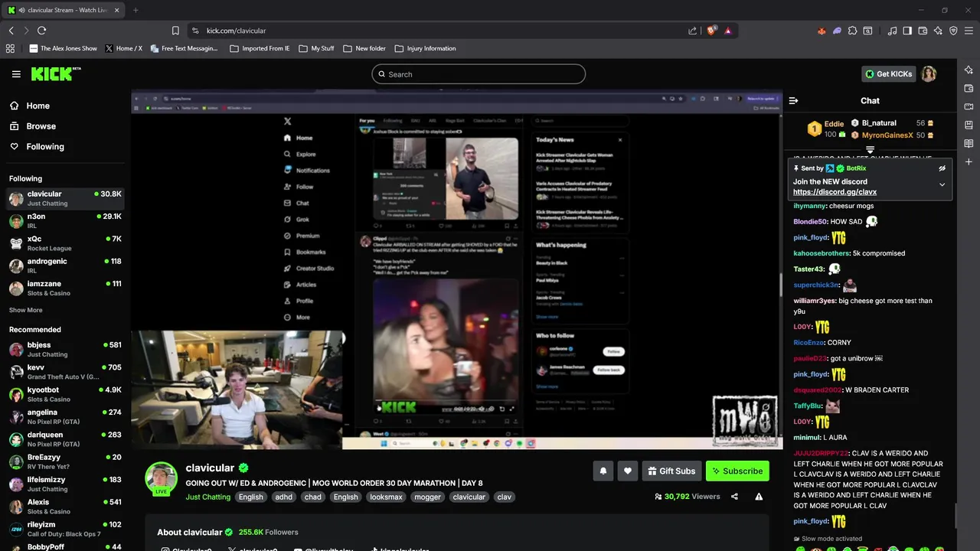The width and height of the screenshot is (980, 551).
Task: Open kyootbot recommended channel
Action: tap(64, 394)
